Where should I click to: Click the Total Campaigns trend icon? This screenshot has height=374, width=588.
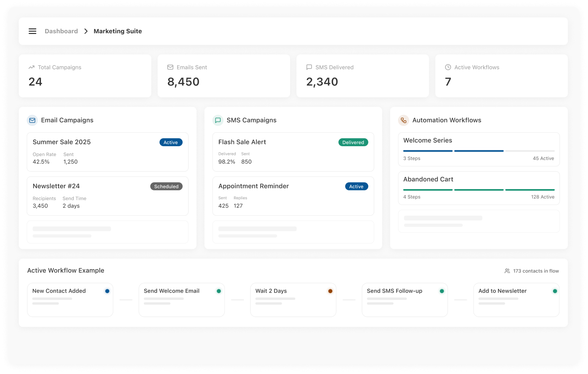tap(32, 67)
